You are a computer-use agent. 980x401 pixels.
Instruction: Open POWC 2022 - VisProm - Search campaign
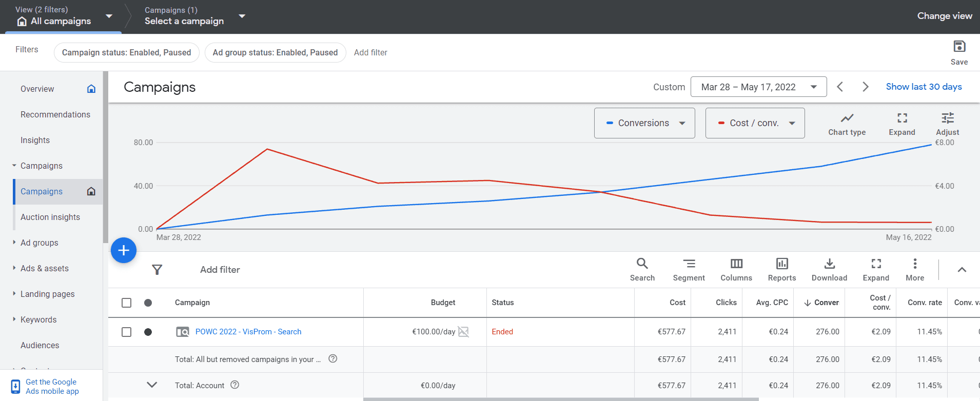click(248, 332)
